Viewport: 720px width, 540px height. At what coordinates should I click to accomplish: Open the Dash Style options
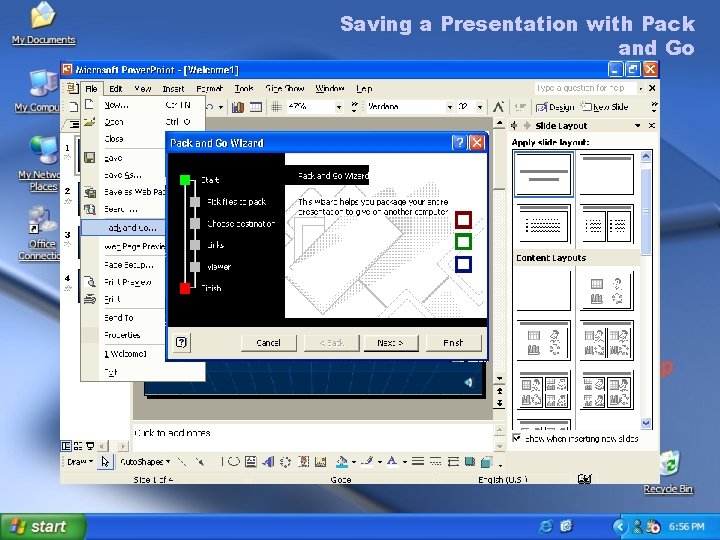coord(436,461)
